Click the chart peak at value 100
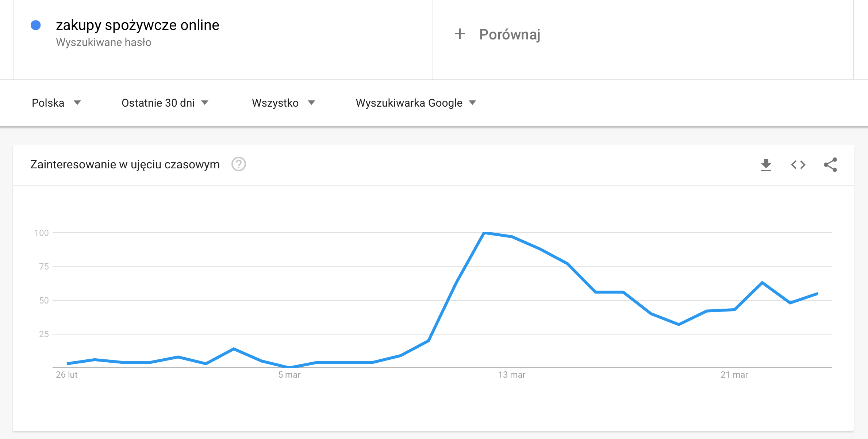The image size is (868, 439). [x=484, y=233]
